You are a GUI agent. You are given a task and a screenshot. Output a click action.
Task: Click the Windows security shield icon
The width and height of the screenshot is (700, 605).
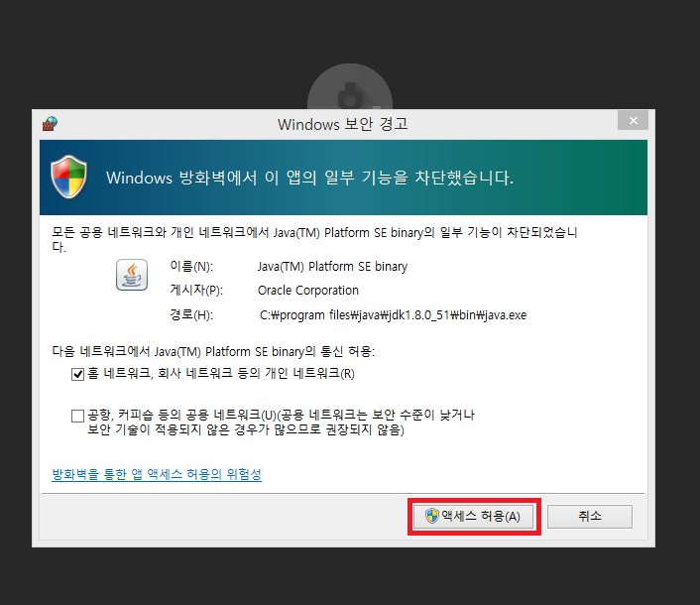(x=68, y=177)
